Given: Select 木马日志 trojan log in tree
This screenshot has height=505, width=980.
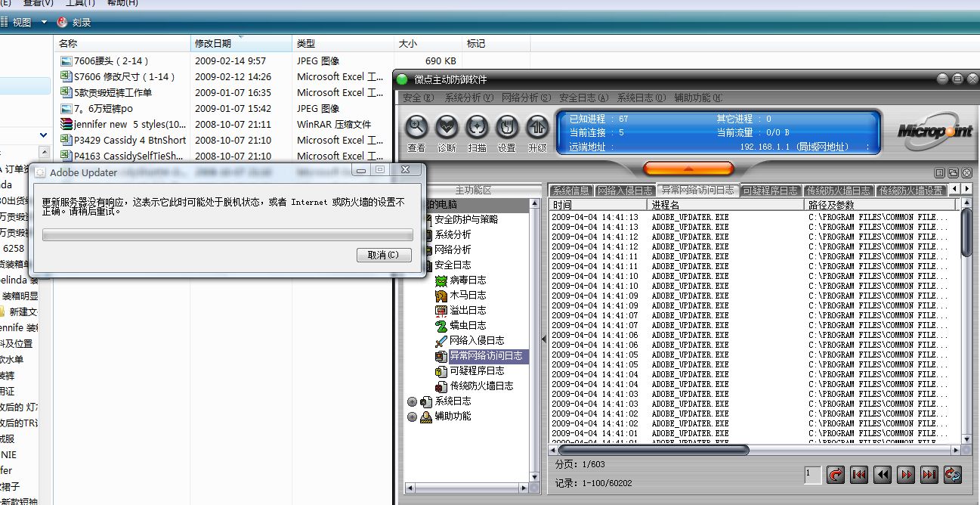Looking at the screenshot, I should (x=461, y=295).
